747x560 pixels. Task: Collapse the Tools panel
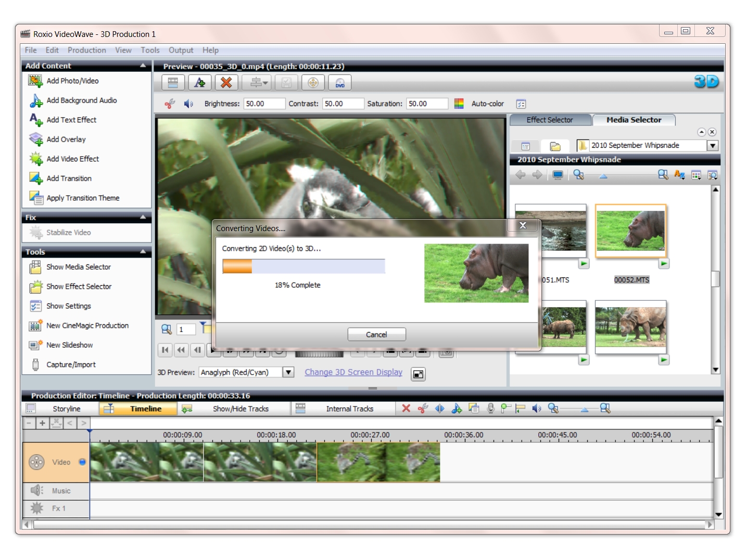143,252
